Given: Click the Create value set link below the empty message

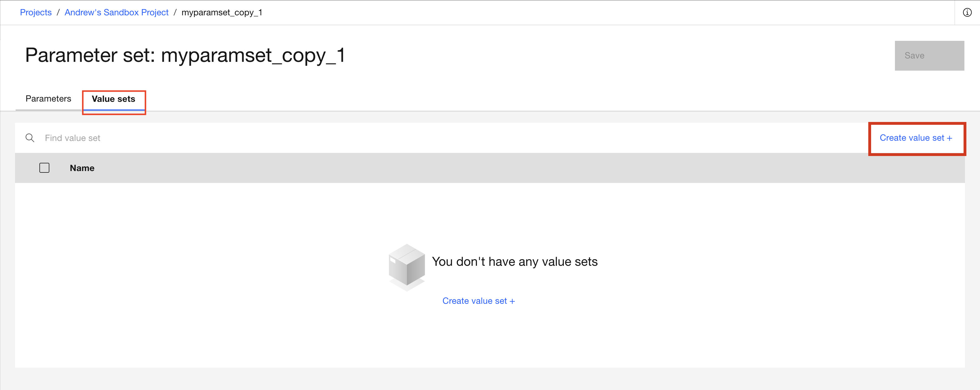Looking at the screenshot, I should (x=474, y=301).
